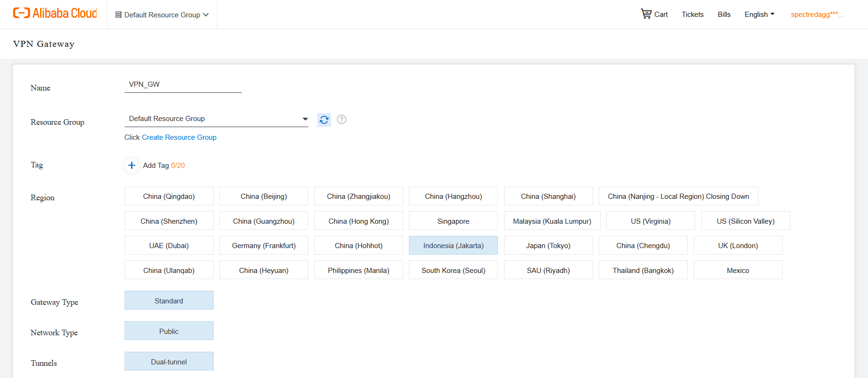Open Default Resource Group menu in header

[x=162, y=15]
